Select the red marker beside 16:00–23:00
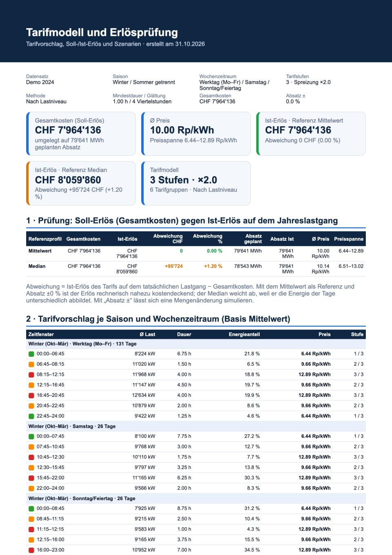Image resolution: width=392 pixels, height=555 pixels. point(31,550)
